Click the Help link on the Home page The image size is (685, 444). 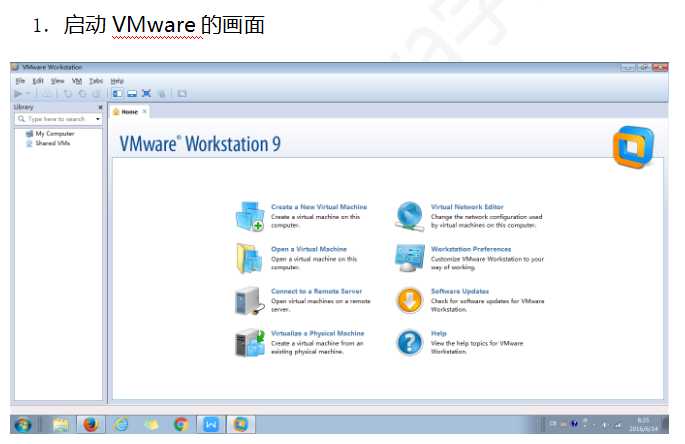coord(439,333)
